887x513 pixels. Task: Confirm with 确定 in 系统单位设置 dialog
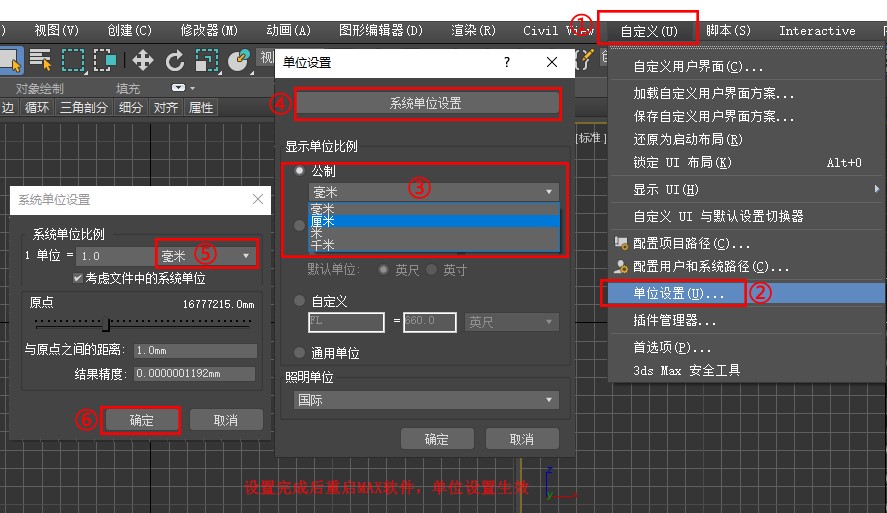click(x=141, y=420)
